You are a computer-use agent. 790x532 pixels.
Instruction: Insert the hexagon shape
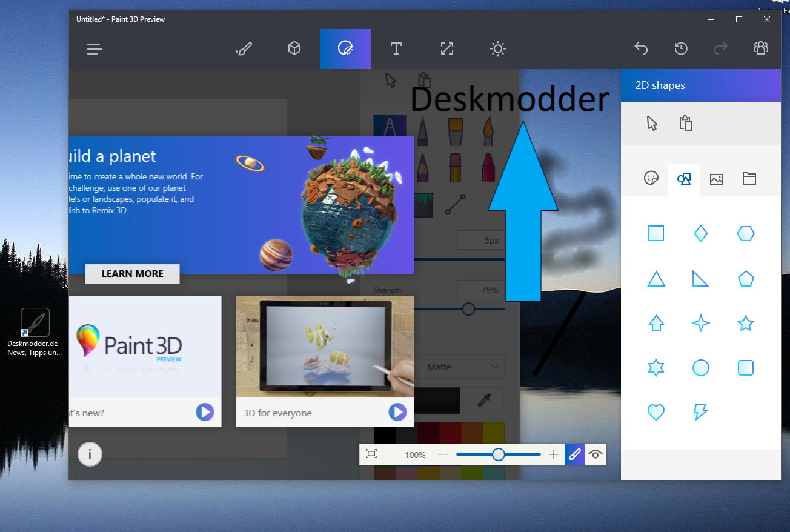point(746,233)
